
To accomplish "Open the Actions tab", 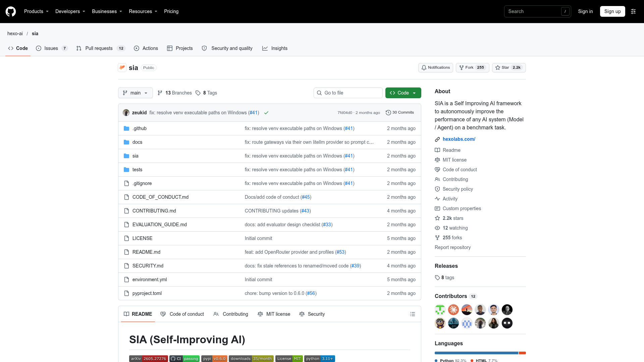I will (146, 48).
